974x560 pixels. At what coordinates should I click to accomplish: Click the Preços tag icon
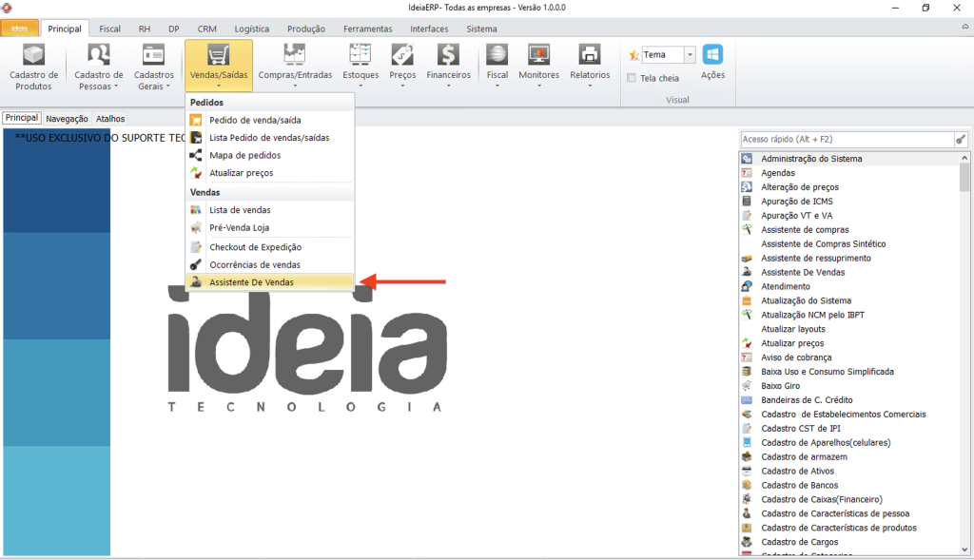click(x=402, y=55)
